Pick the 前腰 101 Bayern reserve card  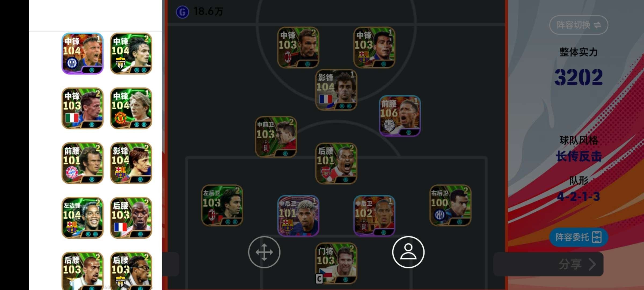pyautogui.click(x=83, y=163)
